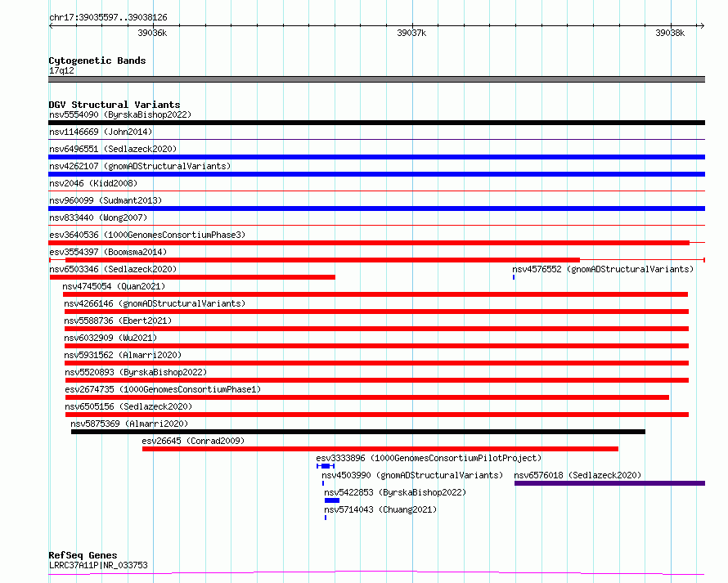Click the 17q12 band label

pos(61,70)
